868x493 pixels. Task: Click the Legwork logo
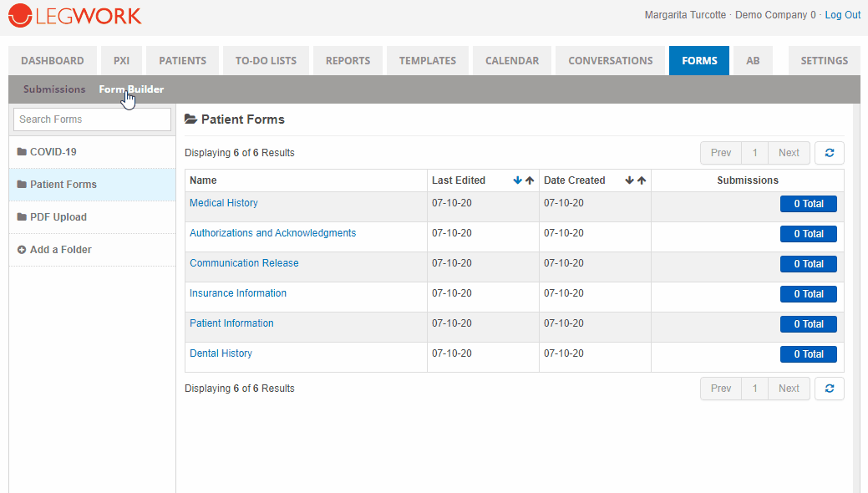75,15
